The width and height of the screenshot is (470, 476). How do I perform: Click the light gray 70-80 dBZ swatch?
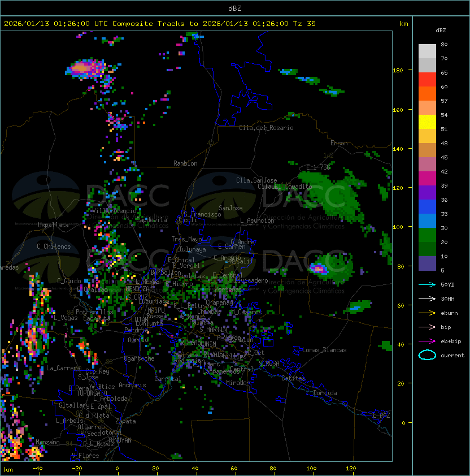[x=427, y=51]
